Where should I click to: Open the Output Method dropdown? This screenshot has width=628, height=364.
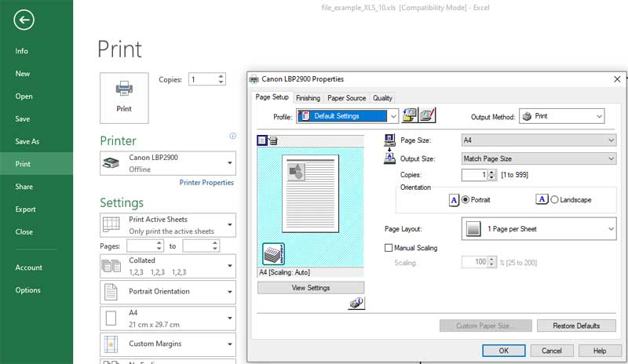[x=561, y=116]
